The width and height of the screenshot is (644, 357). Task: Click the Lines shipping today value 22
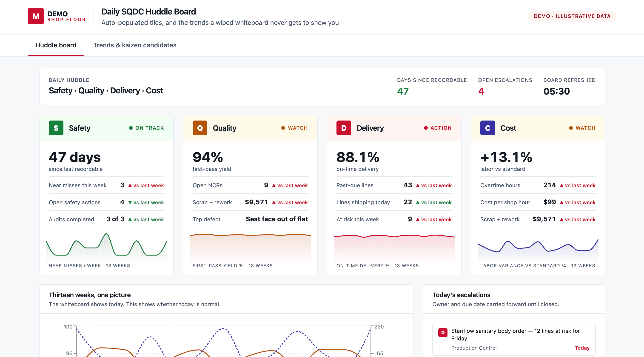pos(408,202)
